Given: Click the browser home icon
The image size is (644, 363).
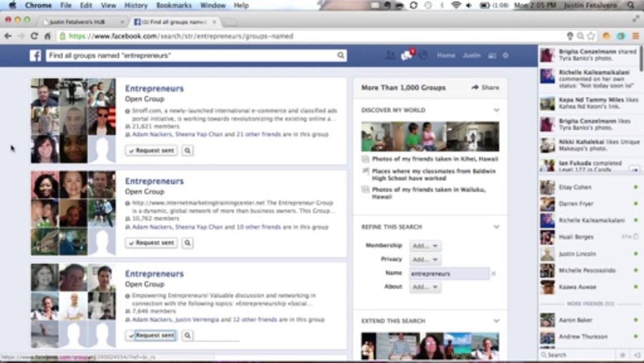Looking at the screenshot, I should tap(47, 36).
